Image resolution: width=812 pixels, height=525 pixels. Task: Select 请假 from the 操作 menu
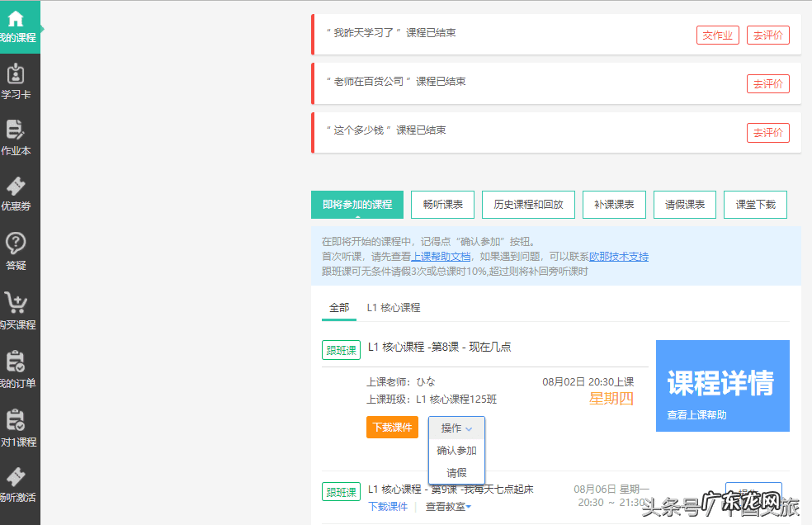point(456,473)
